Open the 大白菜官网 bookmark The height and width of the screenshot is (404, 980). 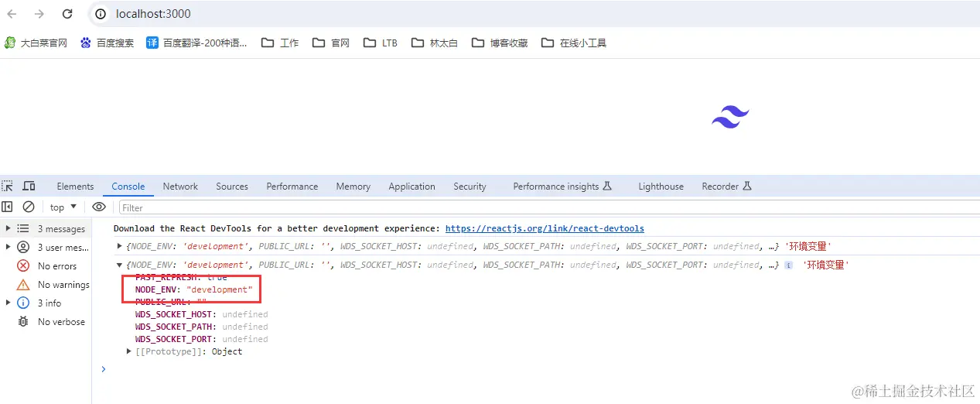click(36, 43)
